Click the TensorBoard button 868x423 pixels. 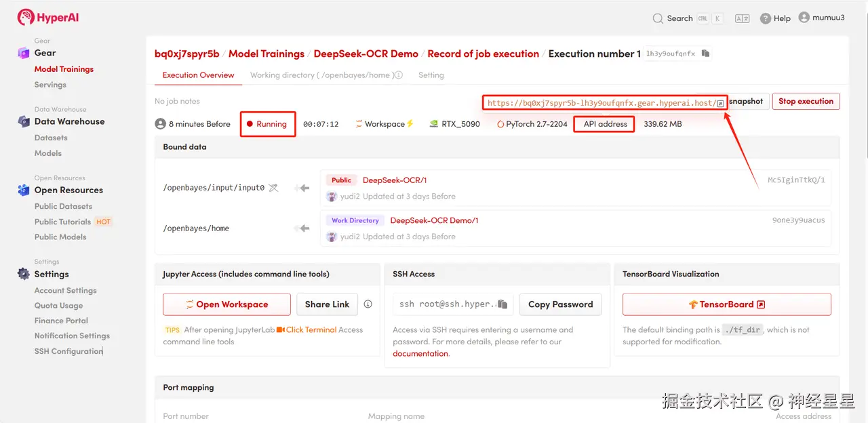click(x=726, y=304)
